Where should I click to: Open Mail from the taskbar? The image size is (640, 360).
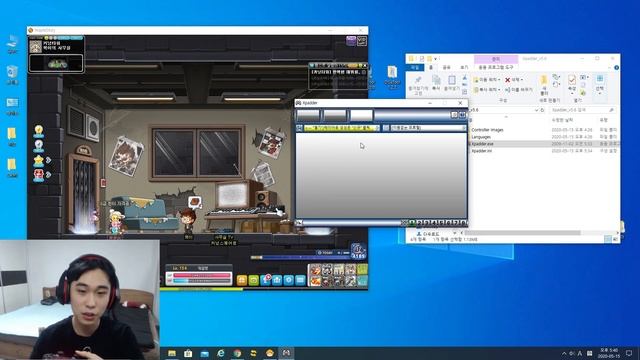pyautogui.click(x=204, y=353)
